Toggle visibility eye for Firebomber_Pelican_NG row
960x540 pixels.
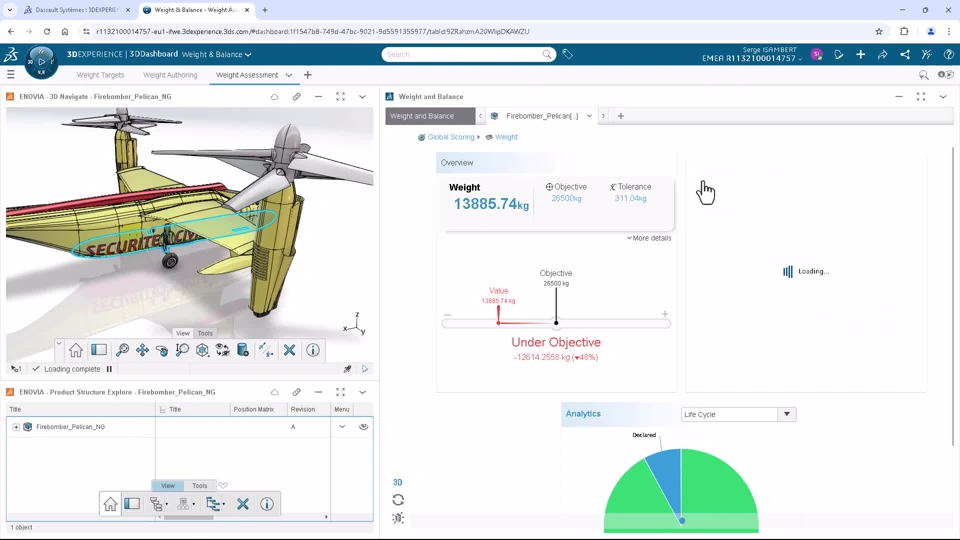tap(364, 427)
